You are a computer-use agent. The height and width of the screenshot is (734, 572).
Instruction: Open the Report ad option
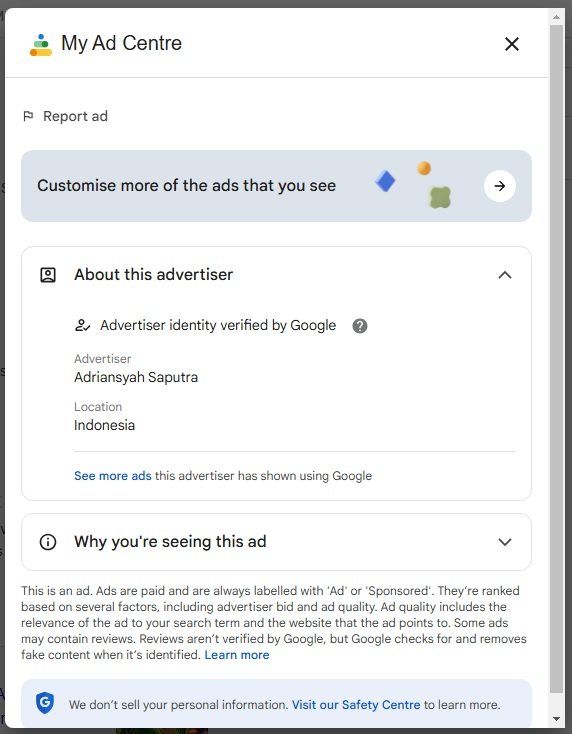[66, 116]
